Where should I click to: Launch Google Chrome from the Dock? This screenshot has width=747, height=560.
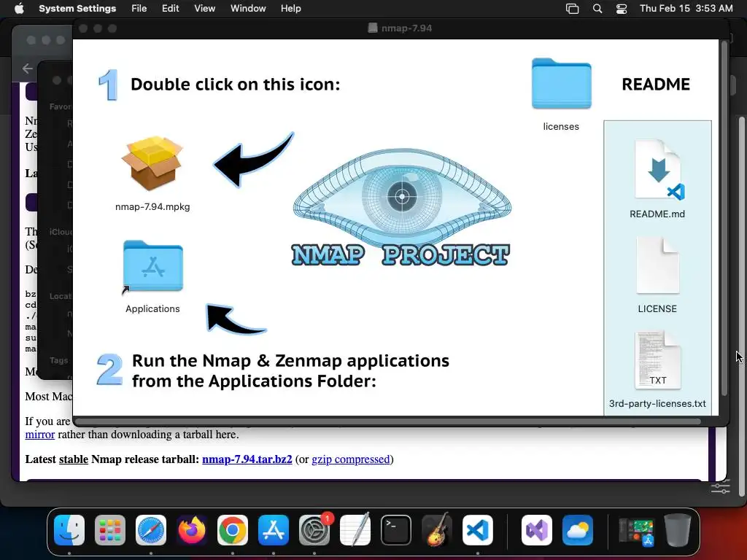[233, 530]
